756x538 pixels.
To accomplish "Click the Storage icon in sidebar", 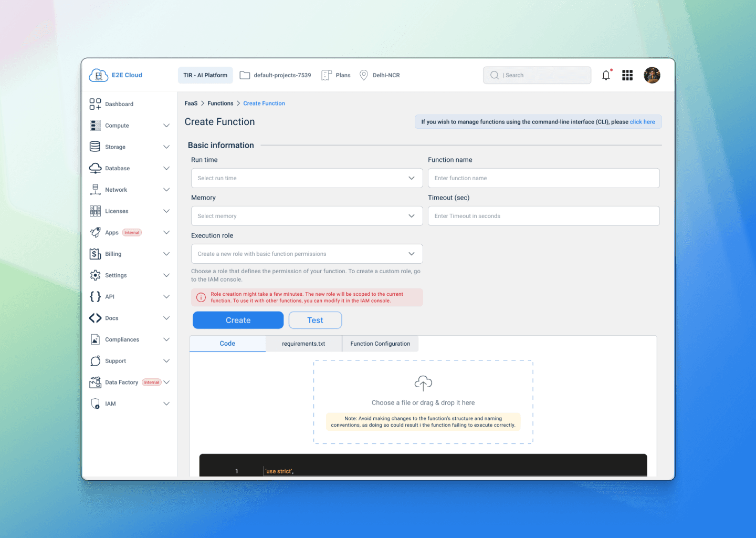I will (95, 147).
